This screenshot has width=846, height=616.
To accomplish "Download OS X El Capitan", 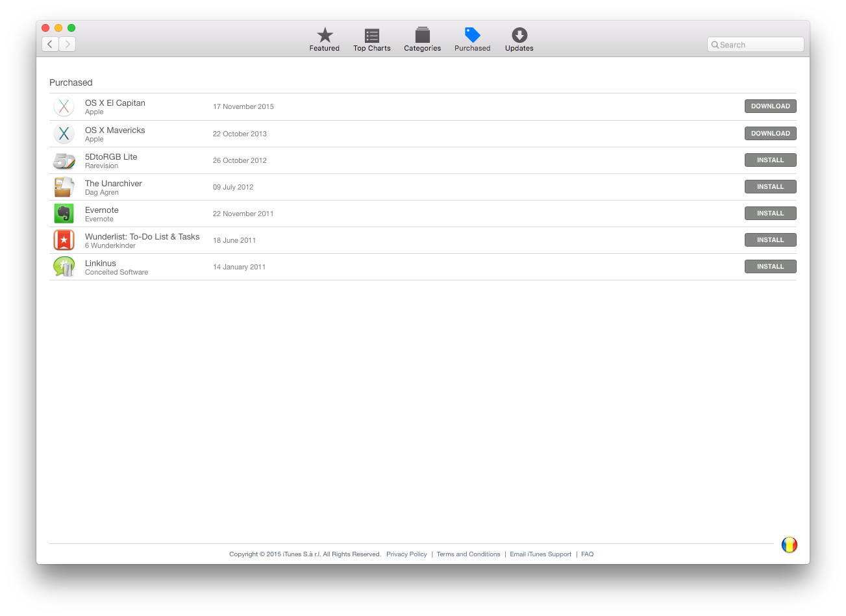I will coord(770,106).
